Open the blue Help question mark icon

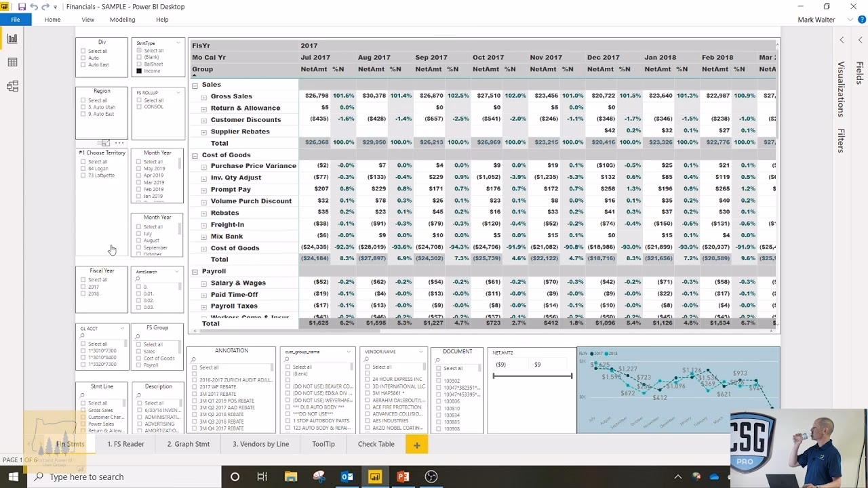click(x=862, y=20)
